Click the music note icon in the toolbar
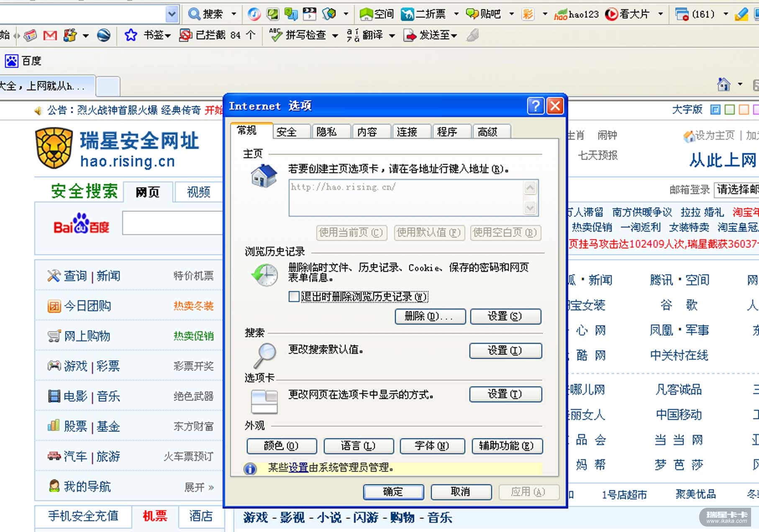Image resolution: width=759 pixels, height=532 pixels. [x=254, y=14]
